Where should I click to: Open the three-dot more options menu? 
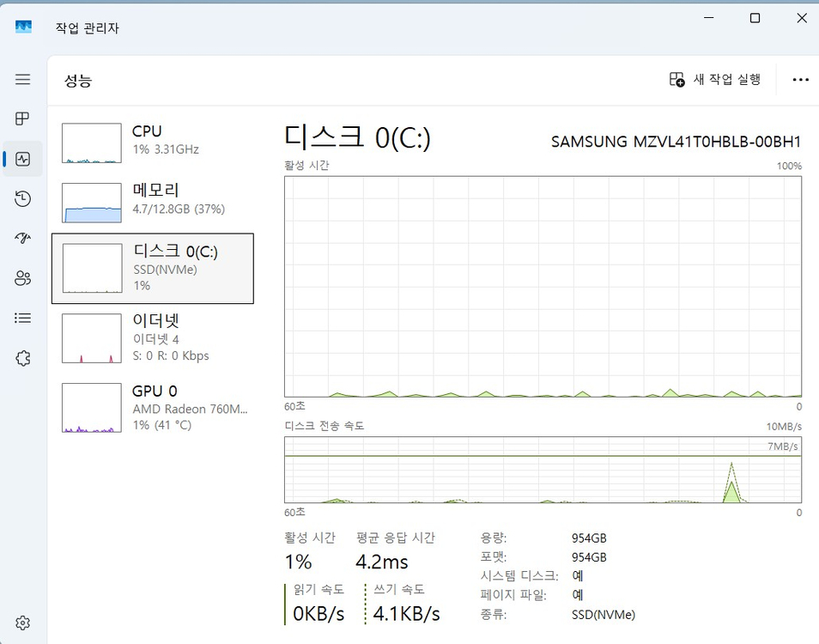click(x=800, y=80)
